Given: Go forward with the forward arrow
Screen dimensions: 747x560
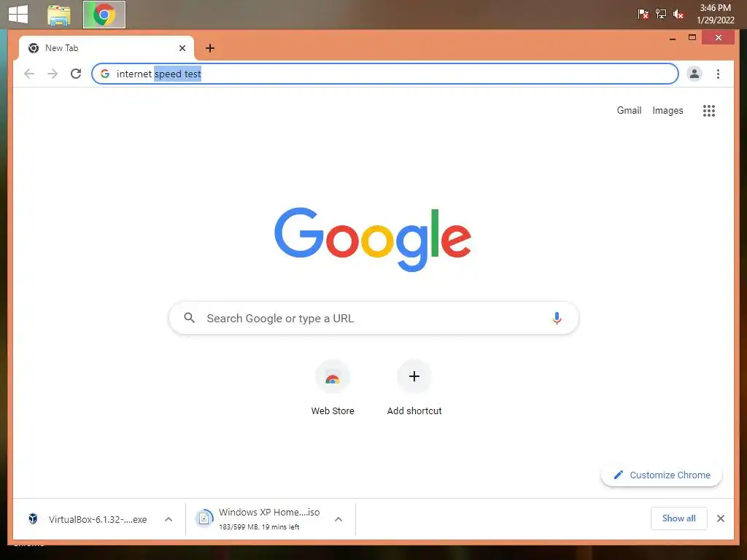Looking at the screenshot, I should (x=53, y=74).
